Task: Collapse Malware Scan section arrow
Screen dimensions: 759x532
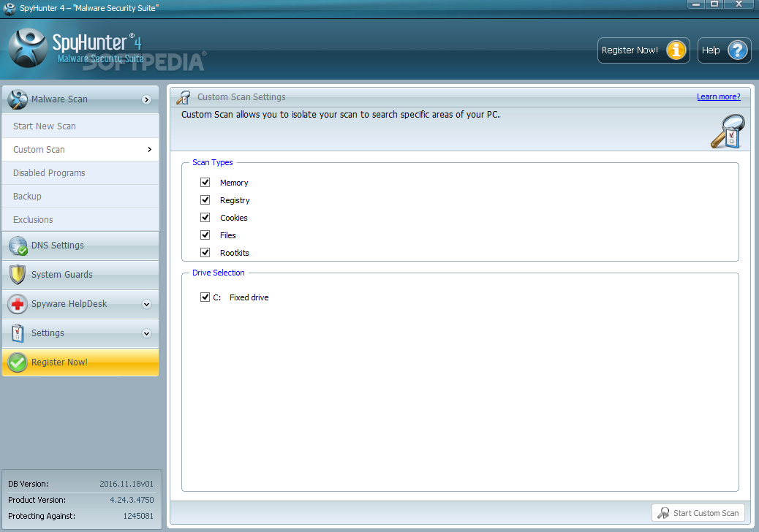Action: click(x=146, y=99)
